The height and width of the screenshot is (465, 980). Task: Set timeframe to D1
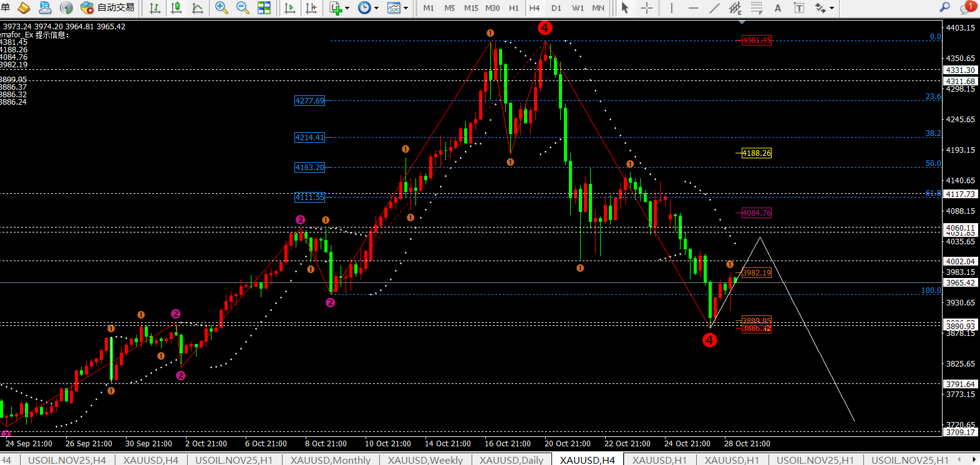(556, 8)
